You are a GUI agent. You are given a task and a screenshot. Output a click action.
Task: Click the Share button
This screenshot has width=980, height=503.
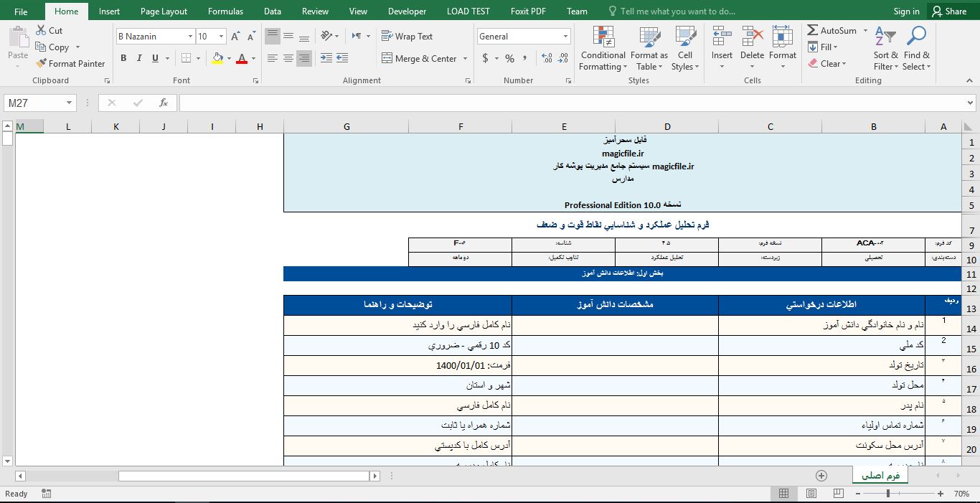tap(948, 11)
